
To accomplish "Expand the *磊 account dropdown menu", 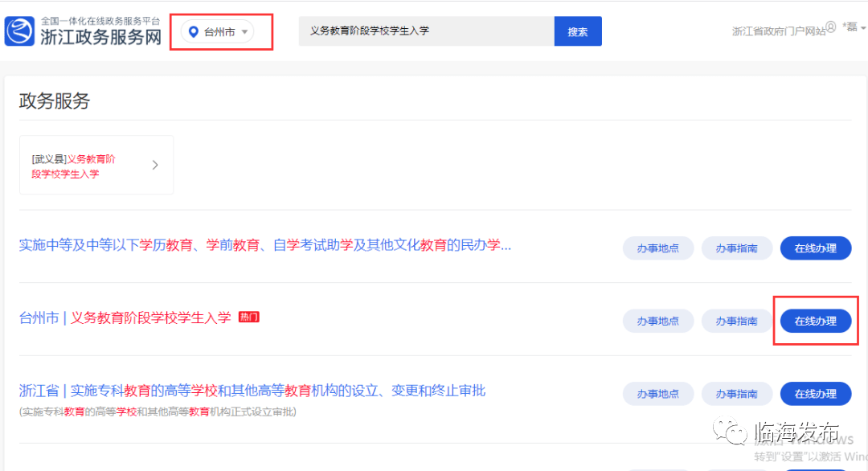I will (854, 27).
